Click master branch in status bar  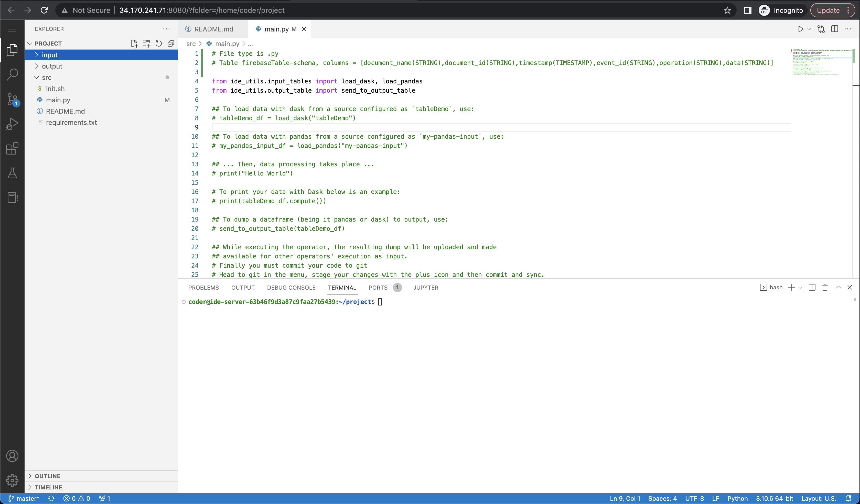24,498
